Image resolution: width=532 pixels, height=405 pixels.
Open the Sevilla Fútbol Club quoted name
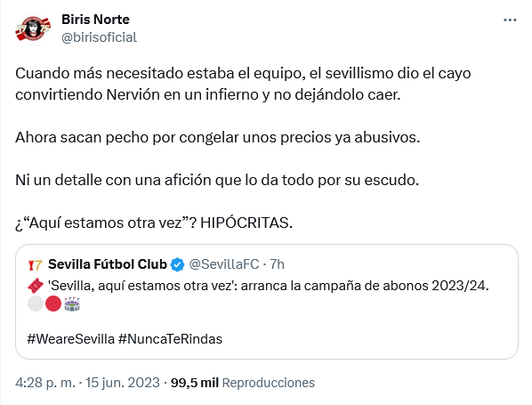pyautogui.click(x=108, y=264)
